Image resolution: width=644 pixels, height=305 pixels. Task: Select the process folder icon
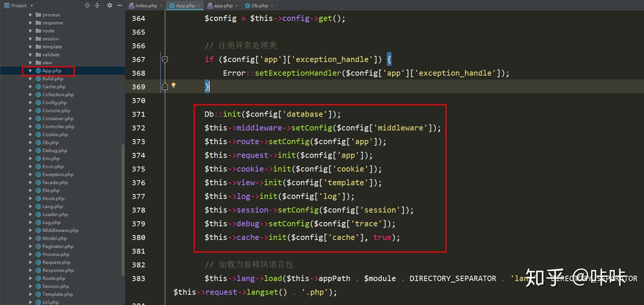pos(38,15)
